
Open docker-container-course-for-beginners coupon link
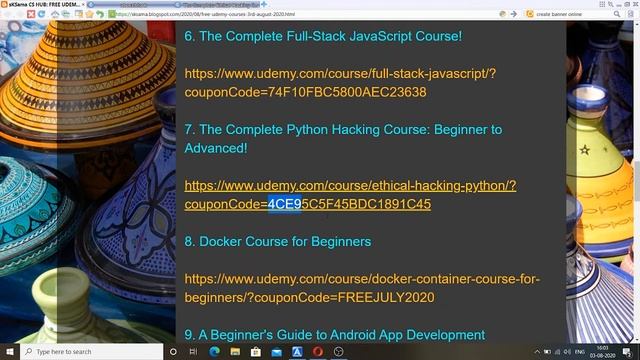(x=362, y=288)
